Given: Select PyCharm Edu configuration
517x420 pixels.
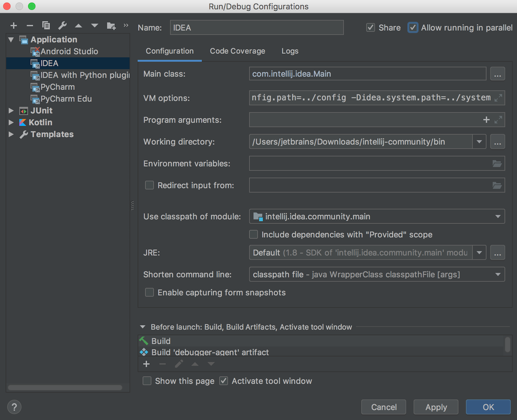Looking at the screenshot, I should pyautogui.click(x=66, y=99).
